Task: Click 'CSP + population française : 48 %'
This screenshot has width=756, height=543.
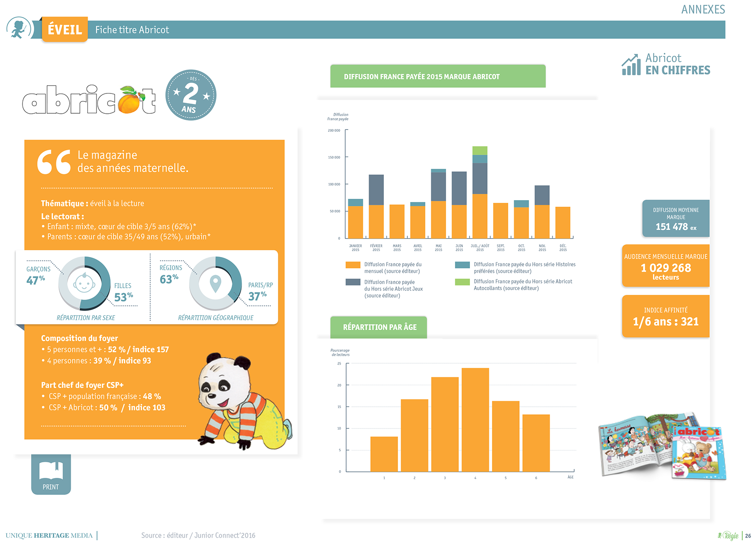Action: [x=101, y=396]
